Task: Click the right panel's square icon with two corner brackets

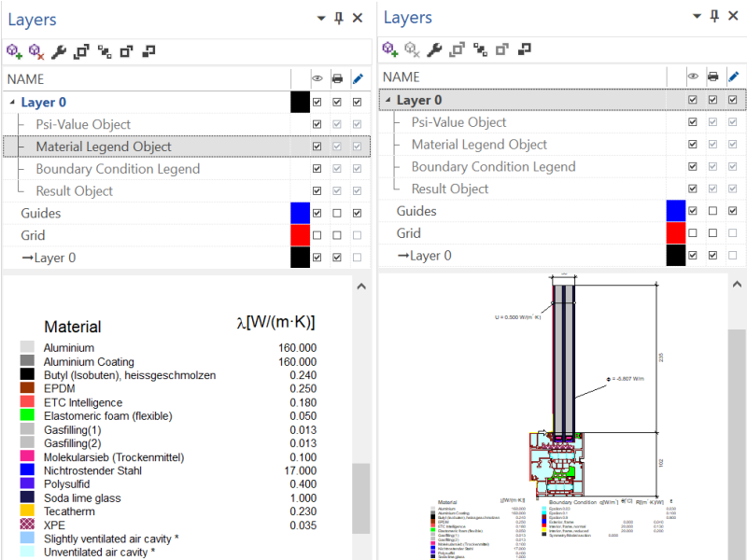Action: click(x=457, y=49)
